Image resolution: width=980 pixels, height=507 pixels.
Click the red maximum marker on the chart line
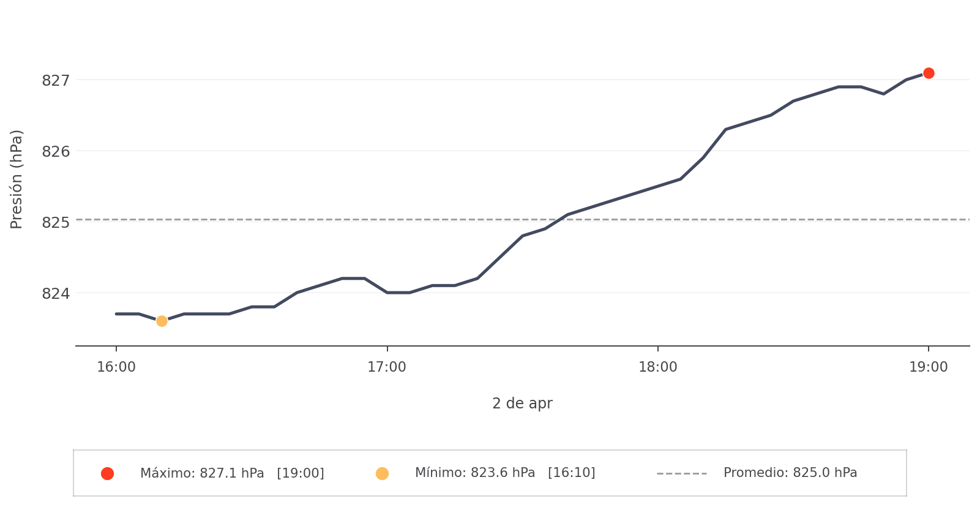point(929,73)
